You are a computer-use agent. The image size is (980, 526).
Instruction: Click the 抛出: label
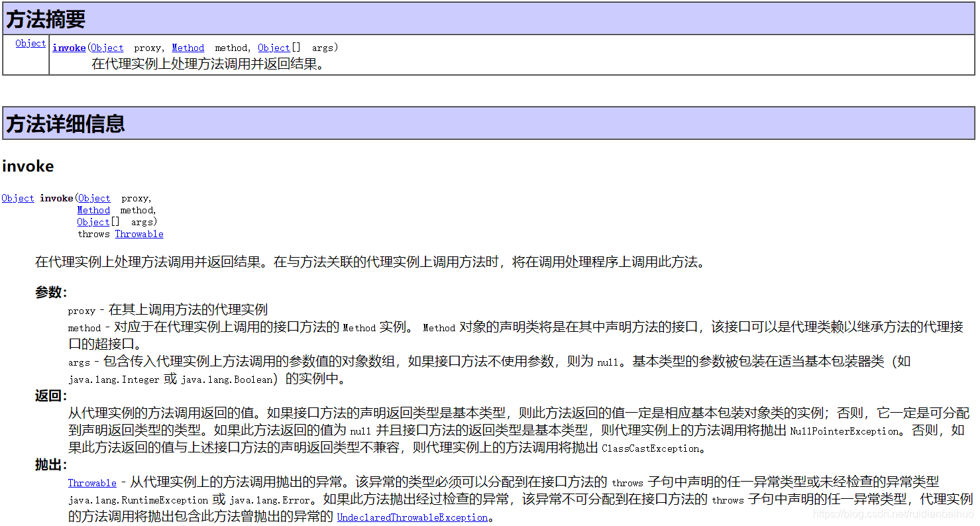point(51,465)
